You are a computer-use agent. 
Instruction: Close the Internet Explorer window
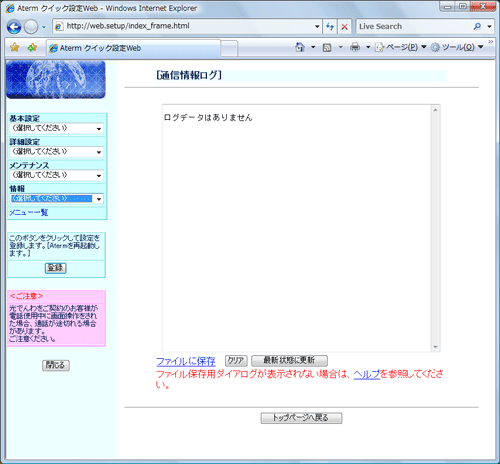483,7
